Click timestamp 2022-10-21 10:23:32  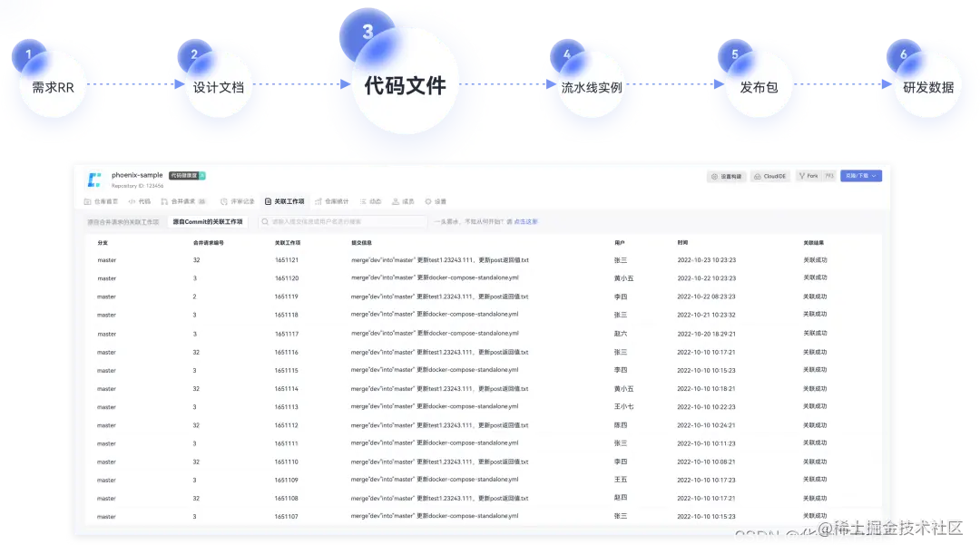(706, 316)
